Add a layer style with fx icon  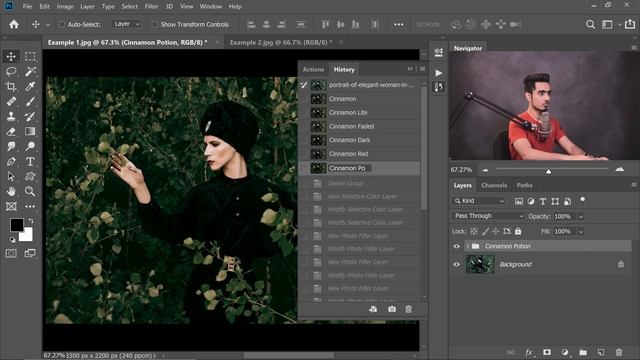tap(529, 352)
